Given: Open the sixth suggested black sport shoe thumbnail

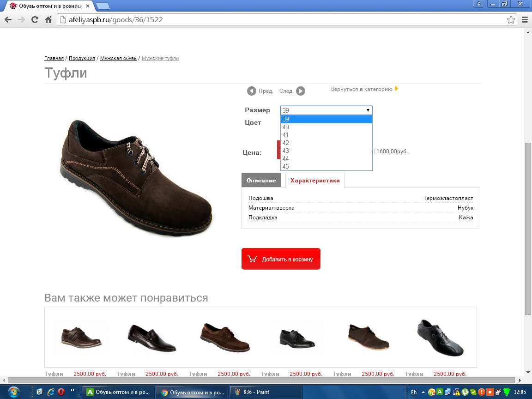Looking at the screenshot, I should click(x=440, y=338).
